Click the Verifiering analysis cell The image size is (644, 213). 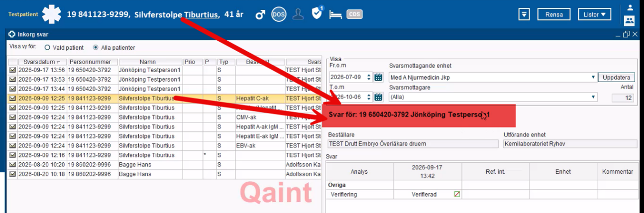[360, 195]
